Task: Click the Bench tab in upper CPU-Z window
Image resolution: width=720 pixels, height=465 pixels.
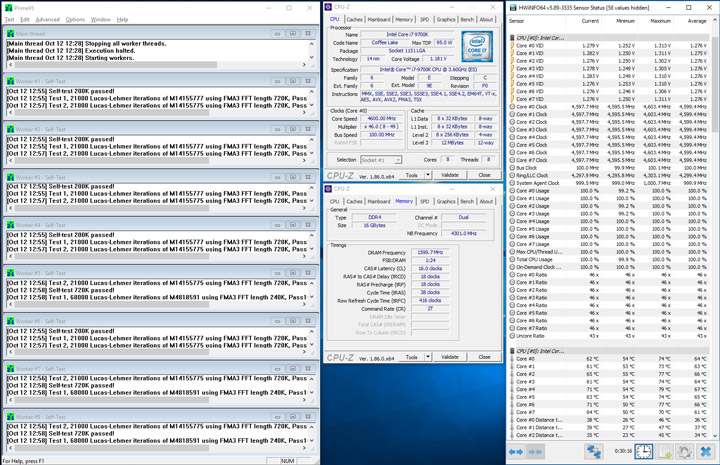Action: tap(467, 19)
